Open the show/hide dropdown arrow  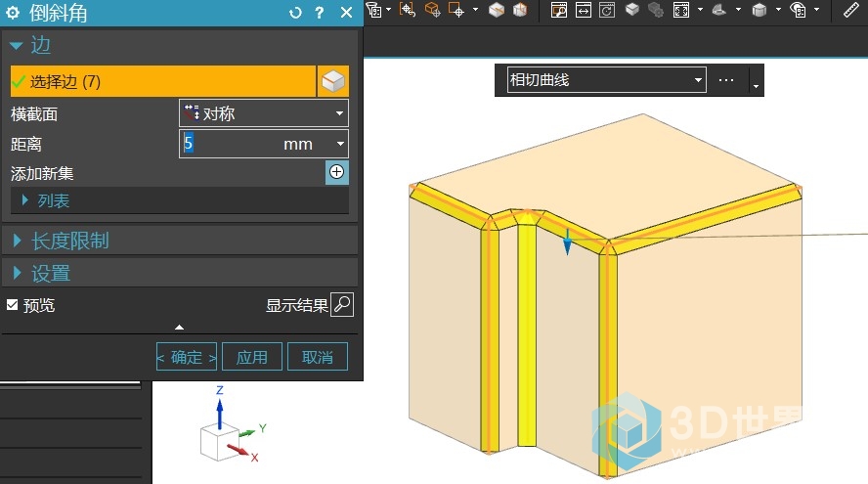pyautogui.click(x=816, y=10)
